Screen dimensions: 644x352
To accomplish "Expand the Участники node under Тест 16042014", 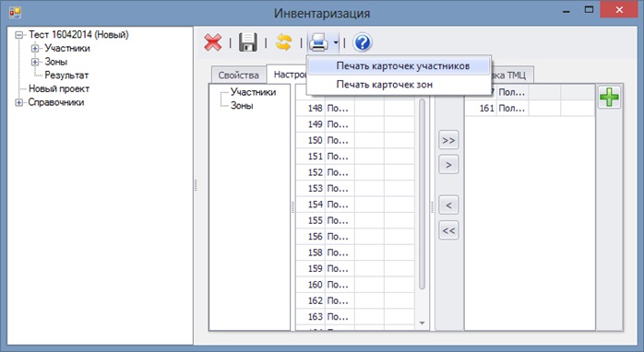I will click(35, 49).
